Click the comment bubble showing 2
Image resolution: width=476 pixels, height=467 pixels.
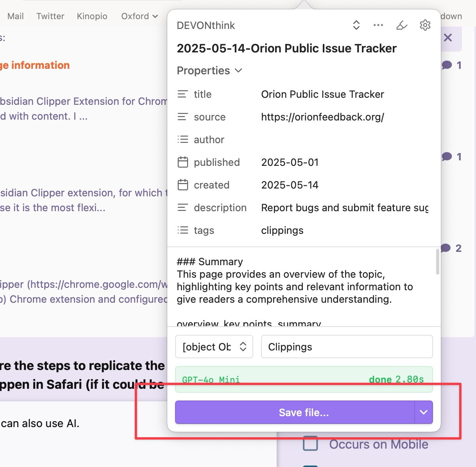click(451, 248)
